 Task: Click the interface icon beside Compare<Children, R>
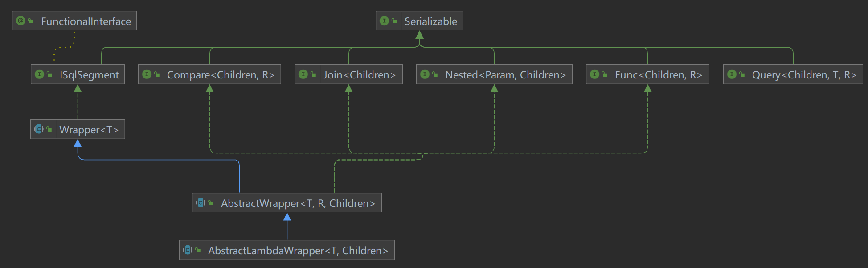[x=147, y=74]
